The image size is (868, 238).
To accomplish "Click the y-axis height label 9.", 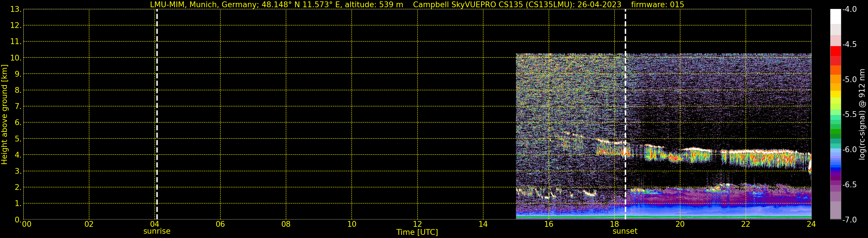I will tap(18, 74).
